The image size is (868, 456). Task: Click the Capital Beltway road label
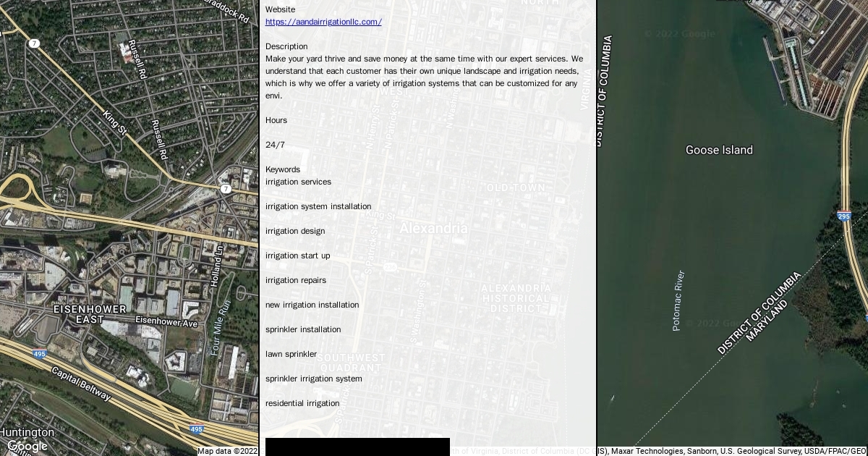coord(81,384)
